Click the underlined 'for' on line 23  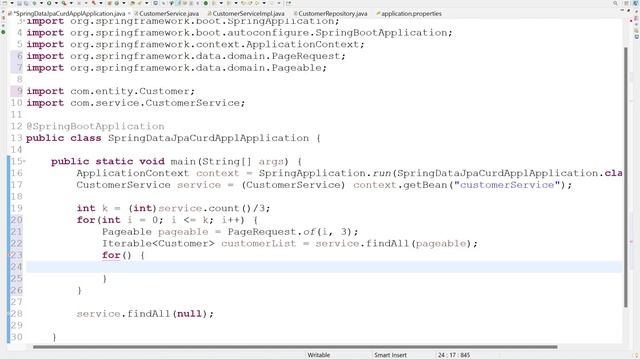(x=111, y=255)
